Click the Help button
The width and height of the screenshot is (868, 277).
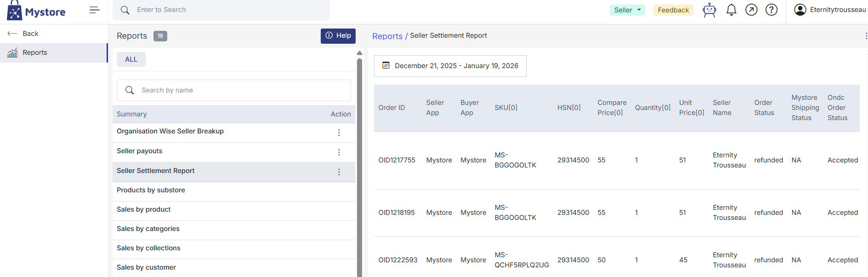pyautogui.click(x=338, y=36)
